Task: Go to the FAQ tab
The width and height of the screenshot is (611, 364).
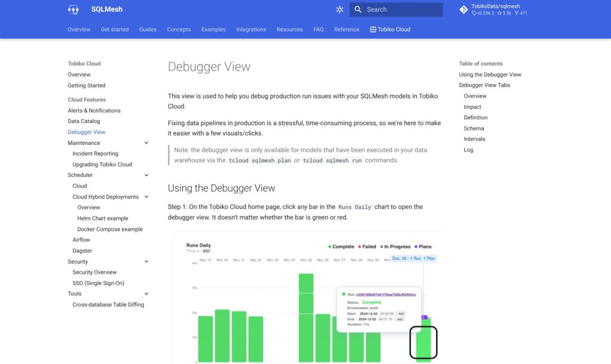Action: 319,29
